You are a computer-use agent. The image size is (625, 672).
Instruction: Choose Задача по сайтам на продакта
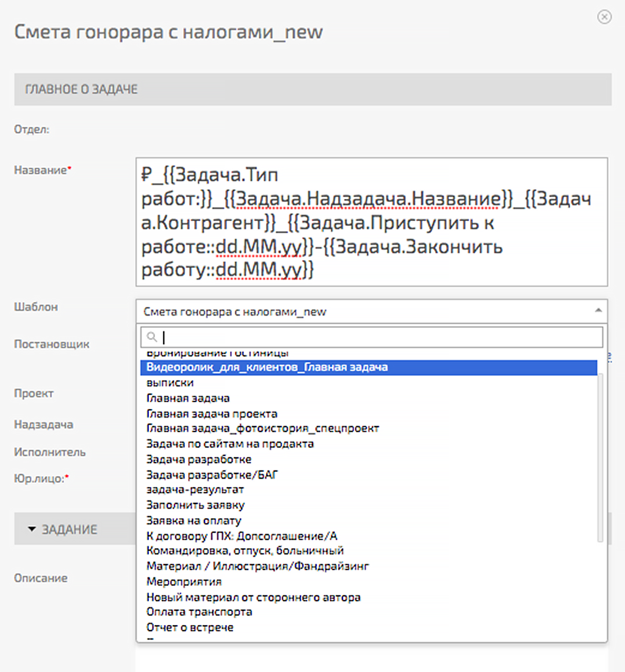[x=232, y=444]
